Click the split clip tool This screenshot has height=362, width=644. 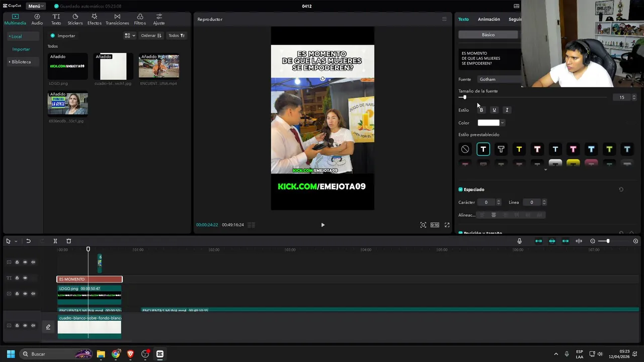(55, 241)
